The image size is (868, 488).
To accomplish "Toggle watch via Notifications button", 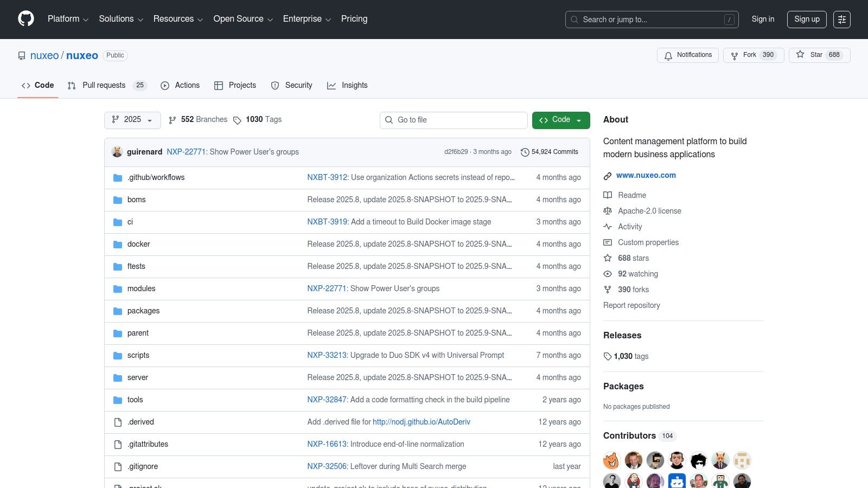I will (x=687, y=55).
